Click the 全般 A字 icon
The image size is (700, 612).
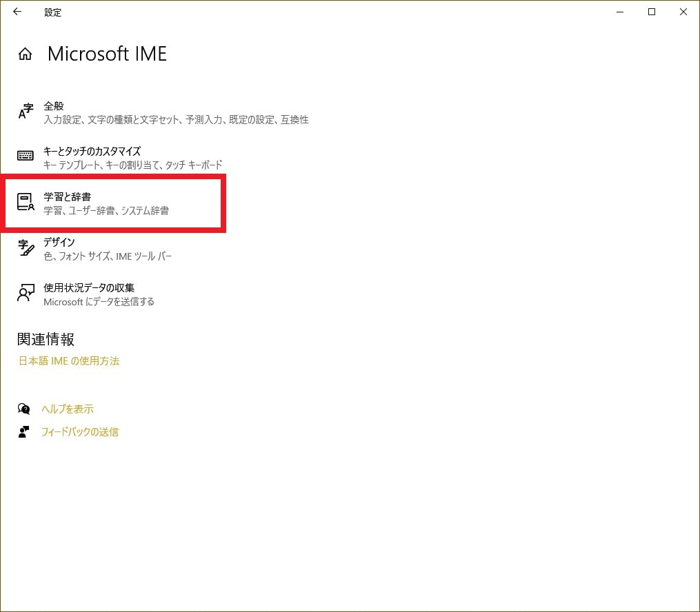click(x=26, y=111)
